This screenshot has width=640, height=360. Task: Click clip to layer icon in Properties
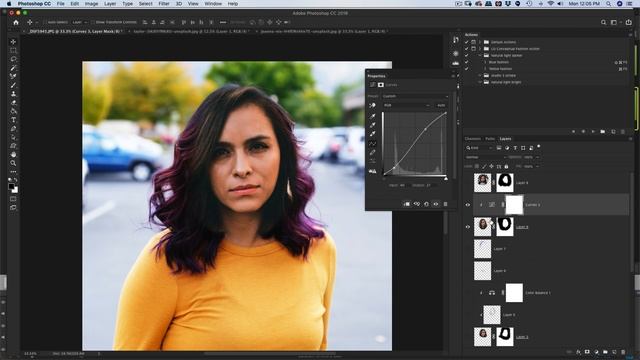[x=407, y=204]
